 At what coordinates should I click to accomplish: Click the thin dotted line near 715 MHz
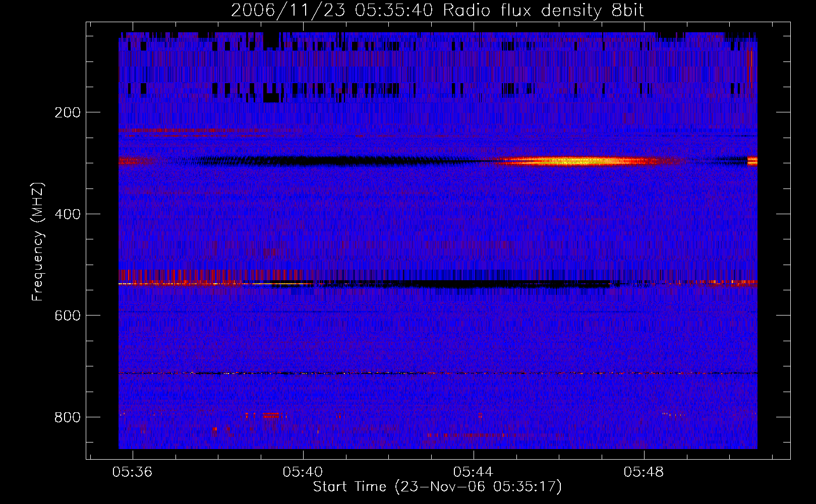pyautogui.click(x=438, y=373)
